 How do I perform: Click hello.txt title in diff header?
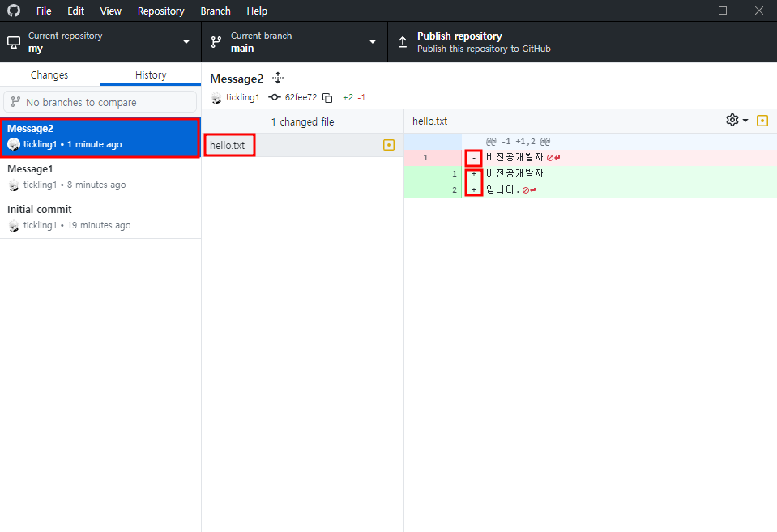(x=429, y=121)
